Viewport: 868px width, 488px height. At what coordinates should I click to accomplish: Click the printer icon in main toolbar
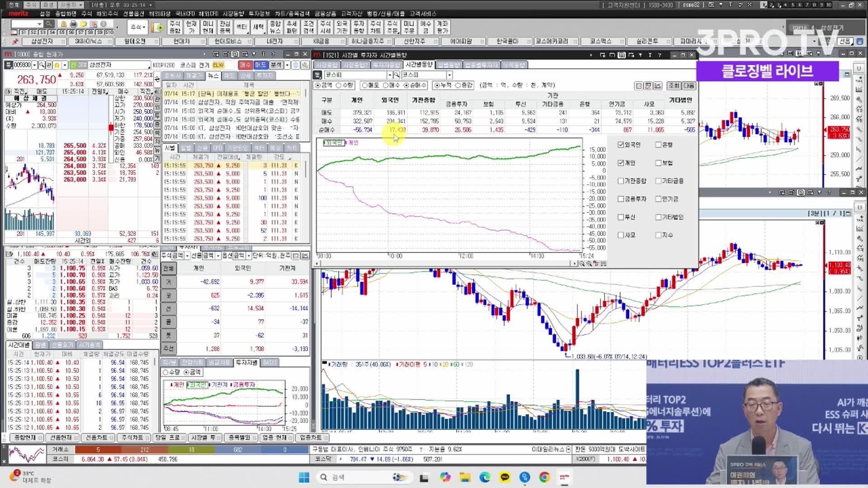point(74,24)
